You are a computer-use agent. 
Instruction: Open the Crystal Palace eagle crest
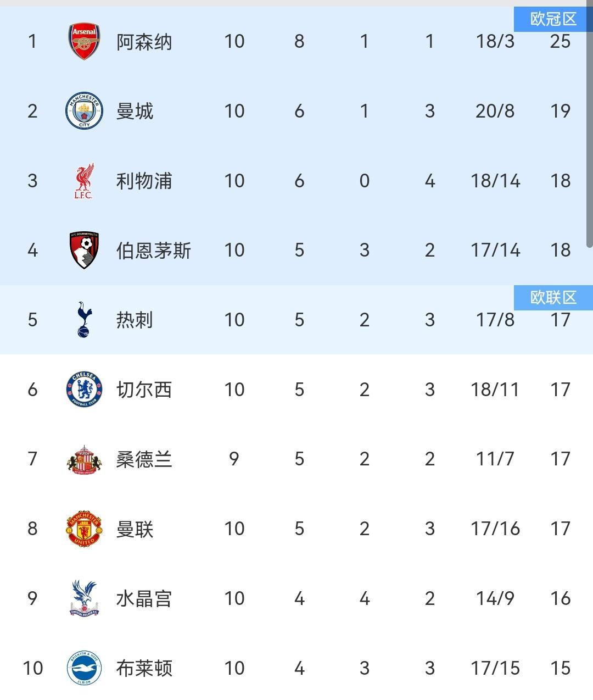84,598
